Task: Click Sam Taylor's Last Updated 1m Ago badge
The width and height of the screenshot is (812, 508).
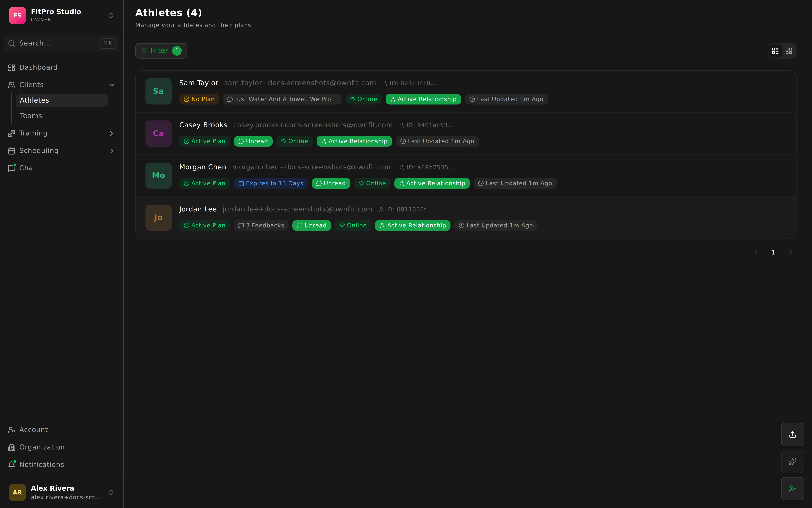Action: (506, 99)
